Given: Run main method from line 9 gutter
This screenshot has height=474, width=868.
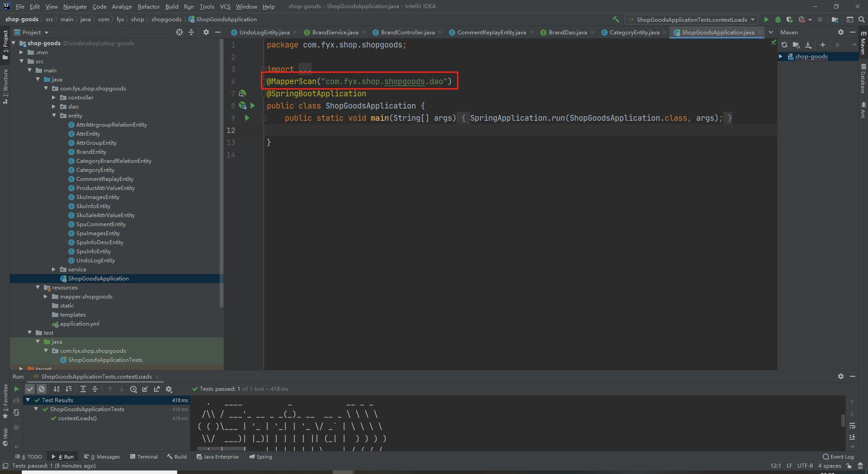Looking at the screenshot, I should tap(247, 118).
